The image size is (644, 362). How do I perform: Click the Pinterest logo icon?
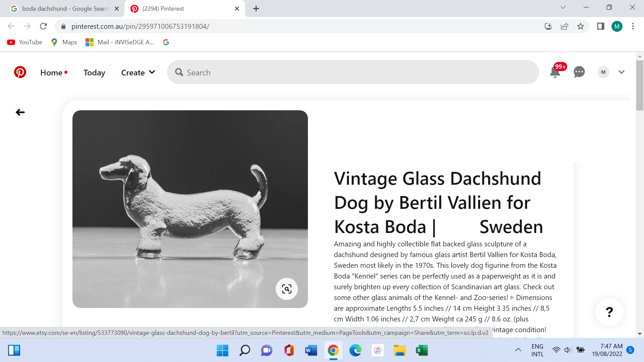tap(20, 72)
